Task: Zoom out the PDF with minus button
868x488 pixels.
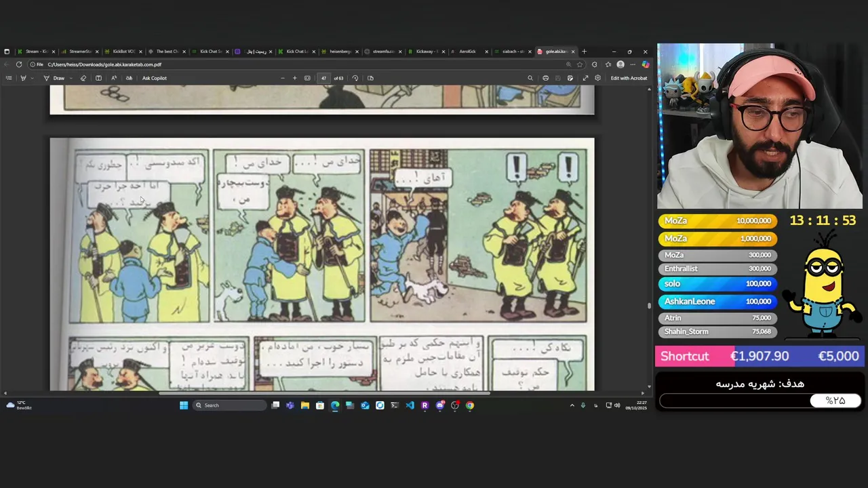Action: click(283, 78)
